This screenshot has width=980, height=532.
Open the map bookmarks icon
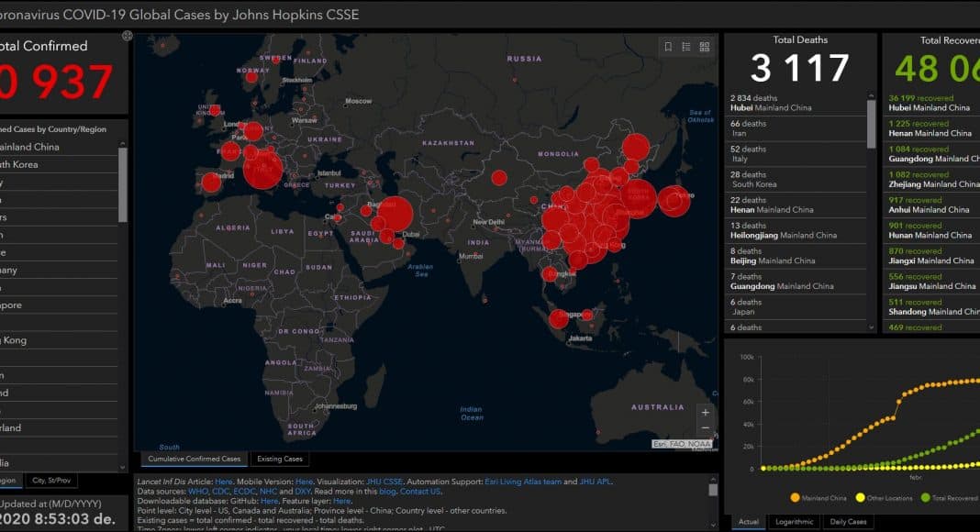(668, 47)
